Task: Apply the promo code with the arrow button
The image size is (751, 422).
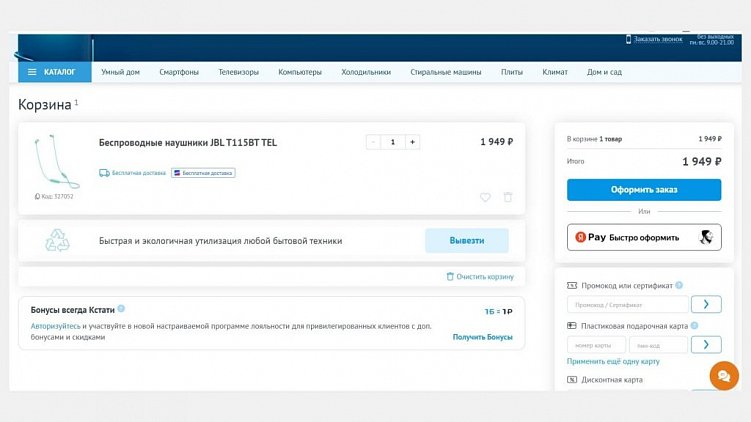Action: [x=706, y=304]
